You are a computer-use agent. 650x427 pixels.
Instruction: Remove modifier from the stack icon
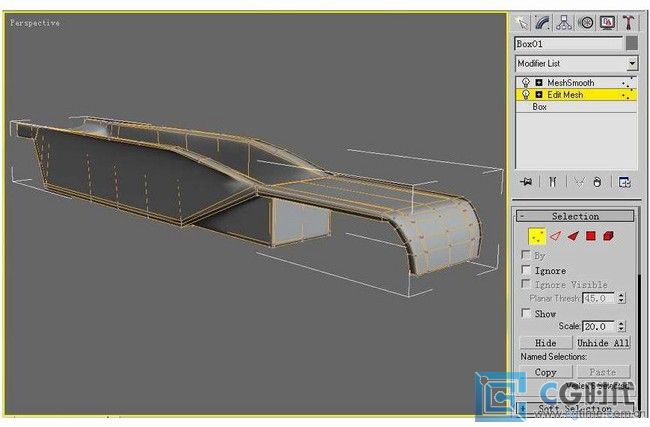tap(597, 182)
